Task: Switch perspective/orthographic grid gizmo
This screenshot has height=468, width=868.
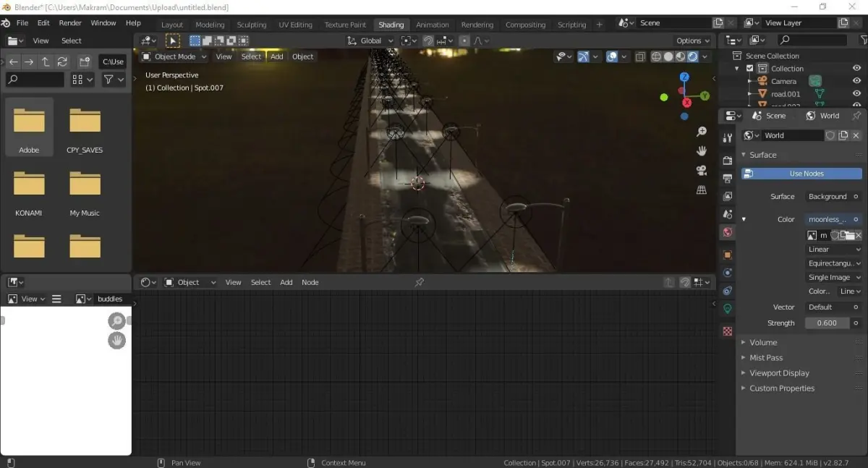Action: click(701, 190)
